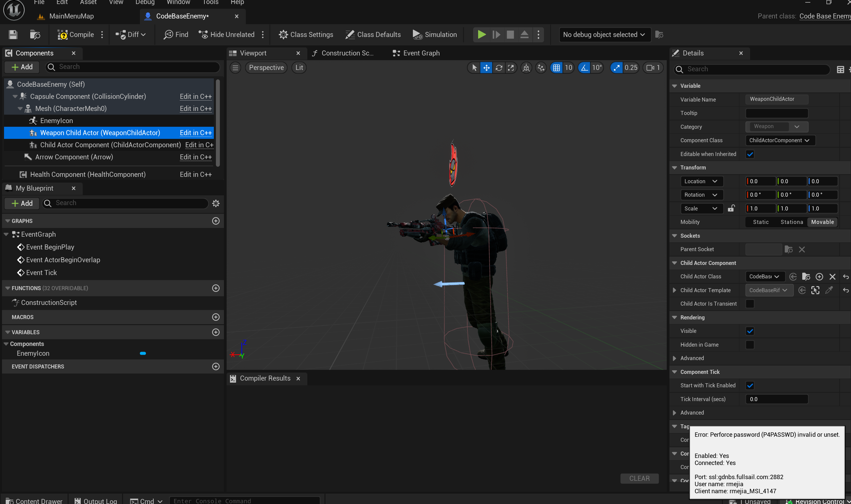Open the Diff dropdown
This screenshot has width=851, height=504.
pos(131,35)
